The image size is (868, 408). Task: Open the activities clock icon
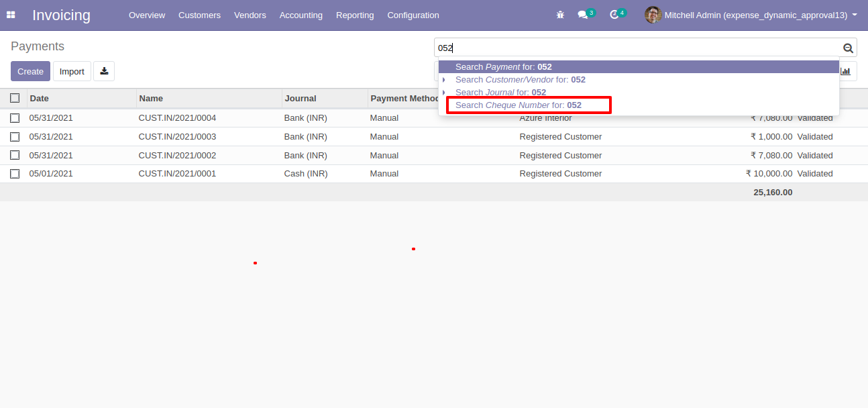click(614, 15)
